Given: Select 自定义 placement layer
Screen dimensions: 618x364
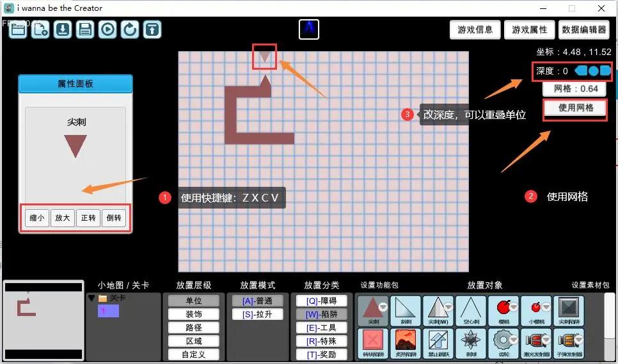Looking at the screenshot, I should coord(193,354).
